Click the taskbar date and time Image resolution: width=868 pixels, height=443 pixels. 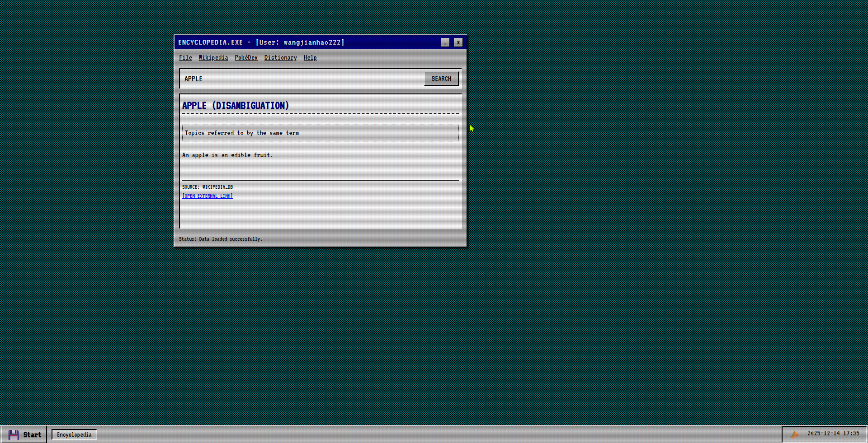click(x=833, y=434)
